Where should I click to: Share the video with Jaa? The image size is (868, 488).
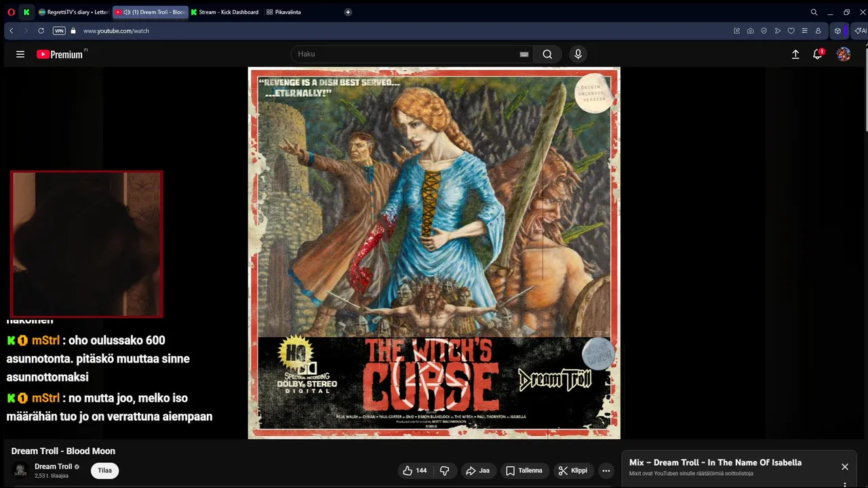(477, 470)
